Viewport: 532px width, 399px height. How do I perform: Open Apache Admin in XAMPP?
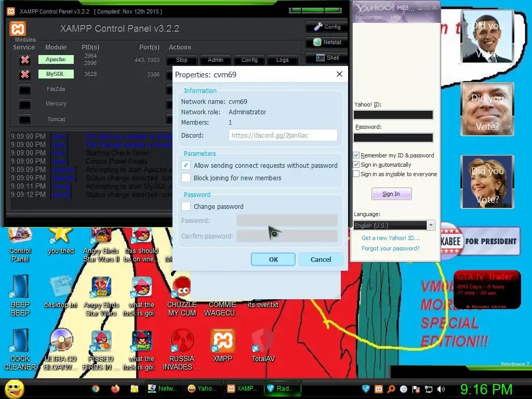tap(216, 60)
